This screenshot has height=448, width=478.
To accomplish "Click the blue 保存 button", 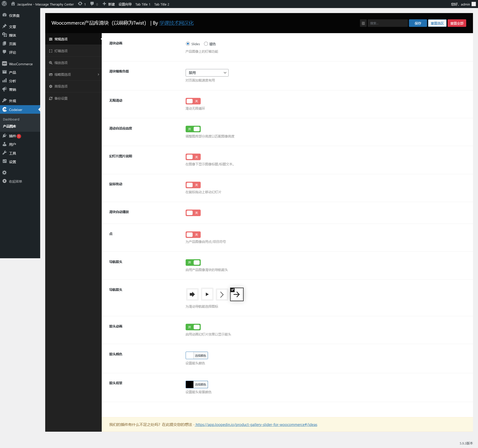I will pyautogui.click(x=418, y=23).
